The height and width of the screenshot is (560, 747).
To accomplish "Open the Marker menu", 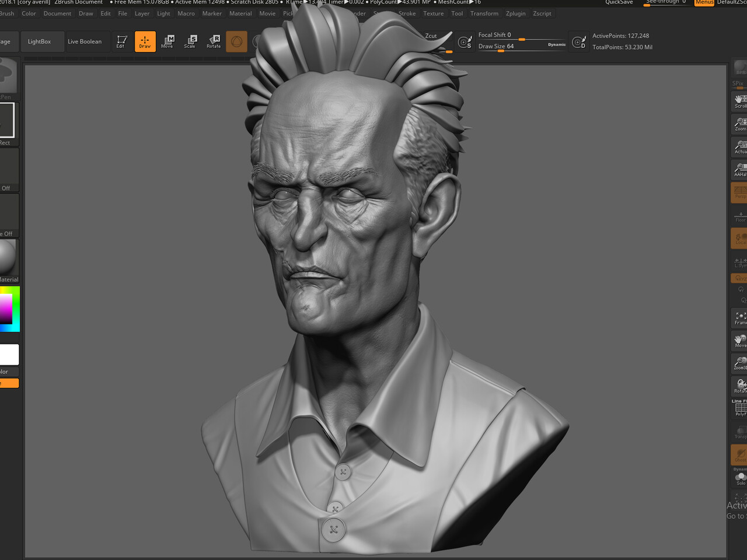I will [x=212, y=13].
